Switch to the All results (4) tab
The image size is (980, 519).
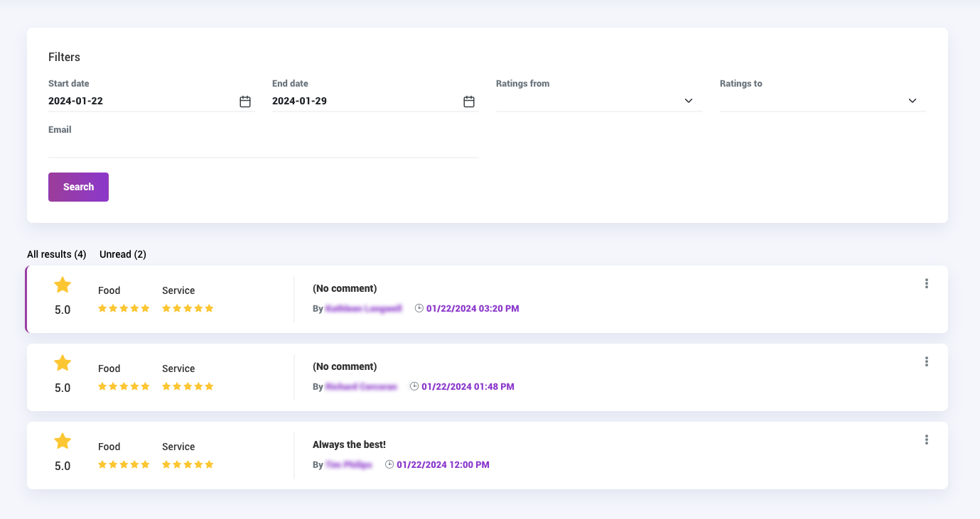[57, 254]
